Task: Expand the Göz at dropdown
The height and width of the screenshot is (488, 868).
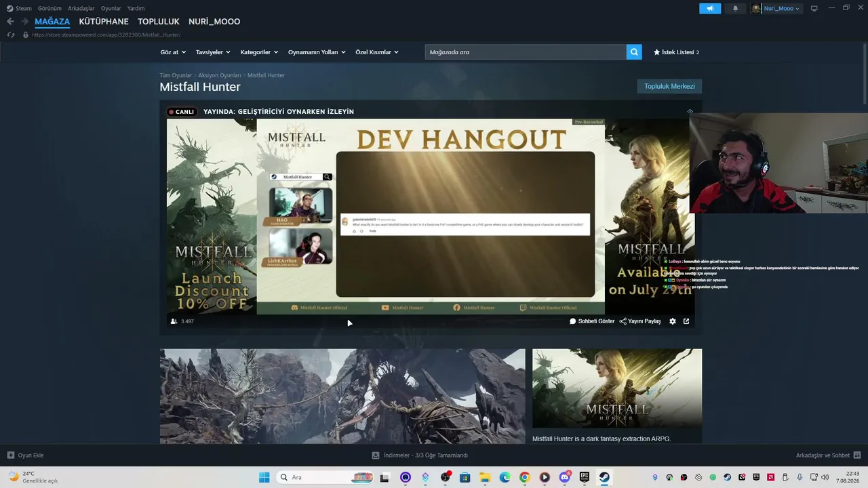Action: pos(173,52)
